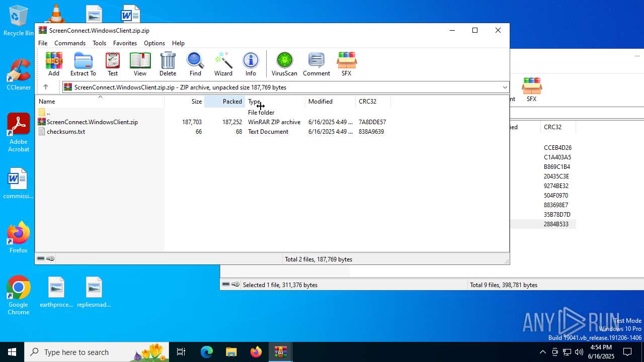
Task: Expand the archive path dropdown
Action: [505, 87]
